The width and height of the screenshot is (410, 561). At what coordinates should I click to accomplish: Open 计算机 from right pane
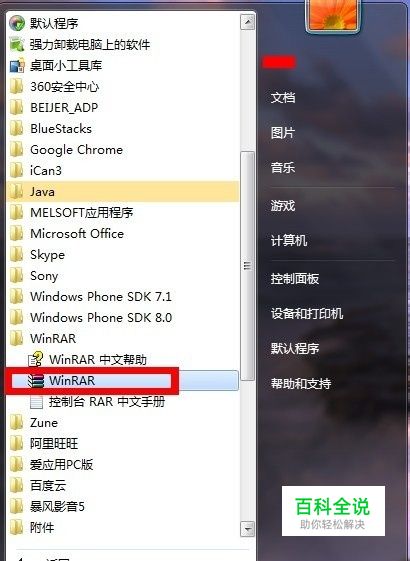[289, 240]
